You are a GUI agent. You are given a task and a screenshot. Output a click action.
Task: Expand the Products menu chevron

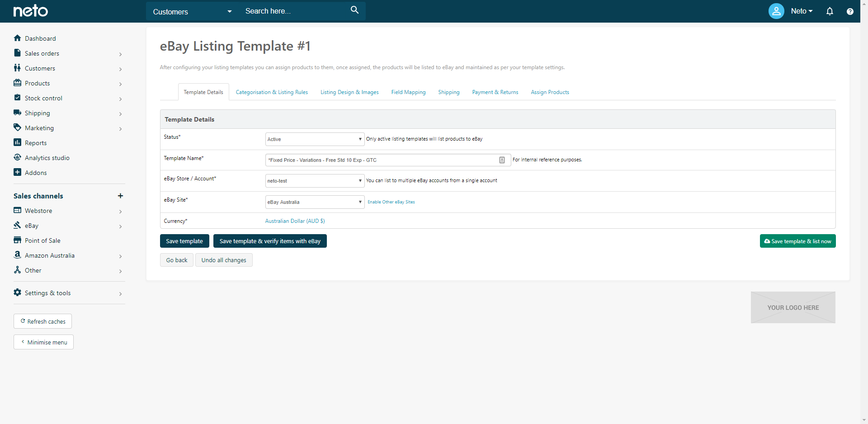(x=120, y=84)
